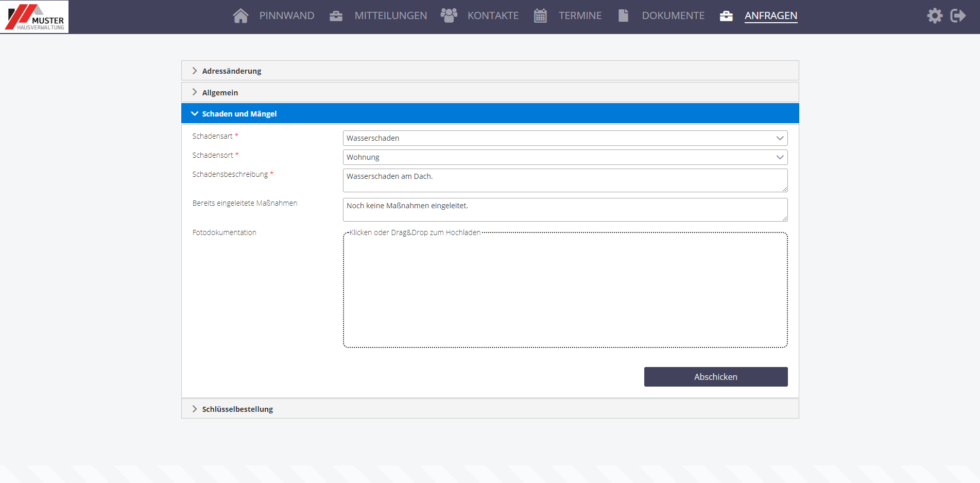This screenshot has width=980, height=483.
Task: Open the Schadensart dropdown
Action: (x=565, y=138)
